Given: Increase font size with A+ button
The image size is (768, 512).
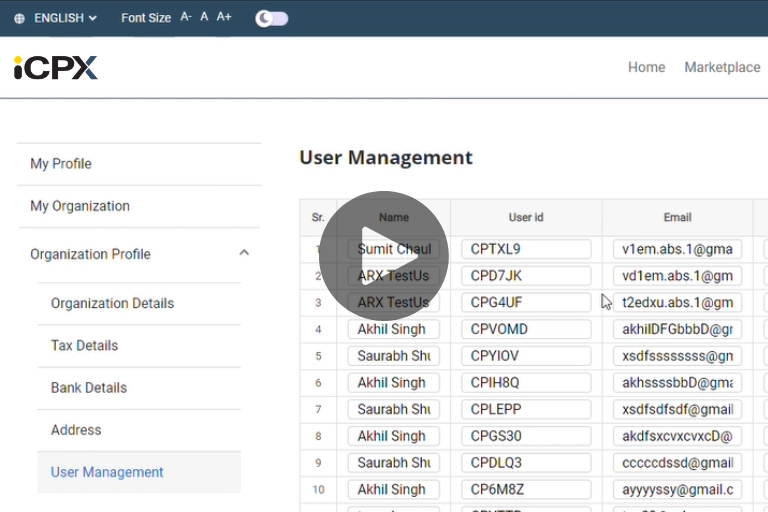Looking at the screenshot, I should click(x=224, y=17).
